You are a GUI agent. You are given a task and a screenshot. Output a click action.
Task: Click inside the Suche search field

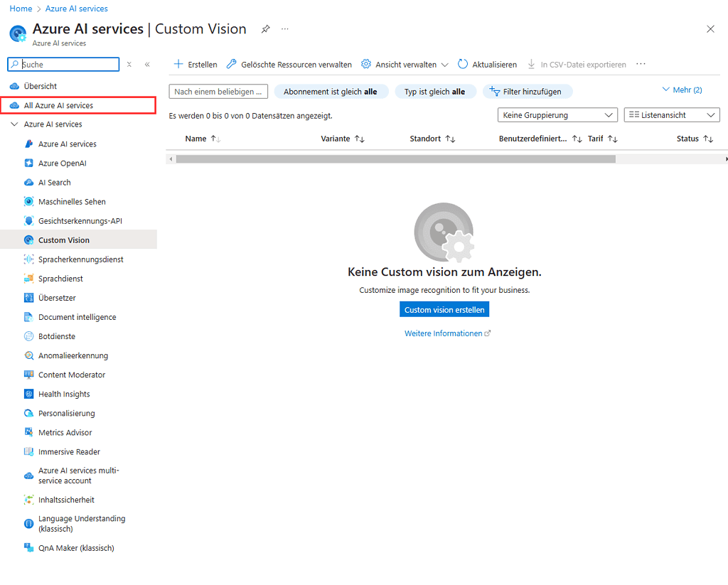coord(64,63)
